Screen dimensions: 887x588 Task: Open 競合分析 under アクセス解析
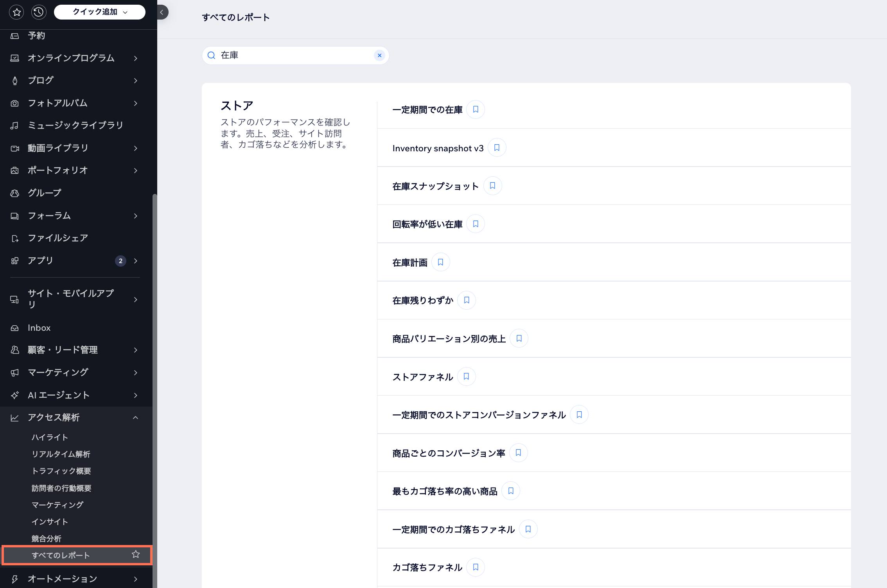tap(46, 538)
